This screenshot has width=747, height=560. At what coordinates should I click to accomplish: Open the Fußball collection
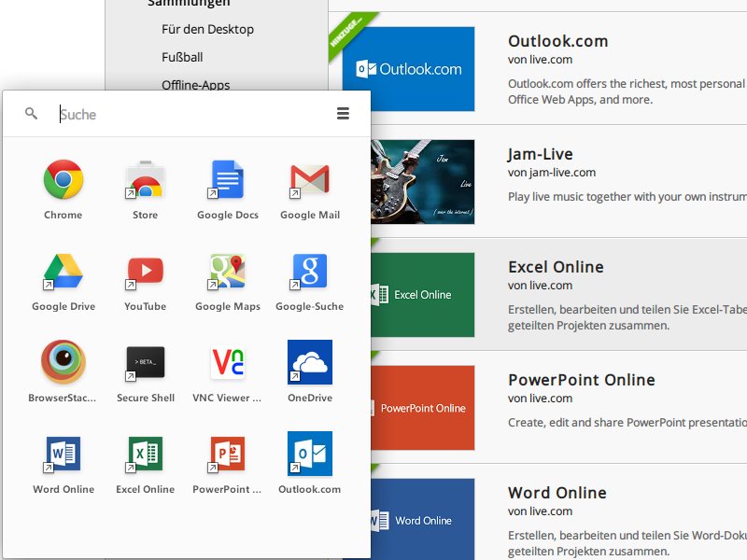pos(182,57)
